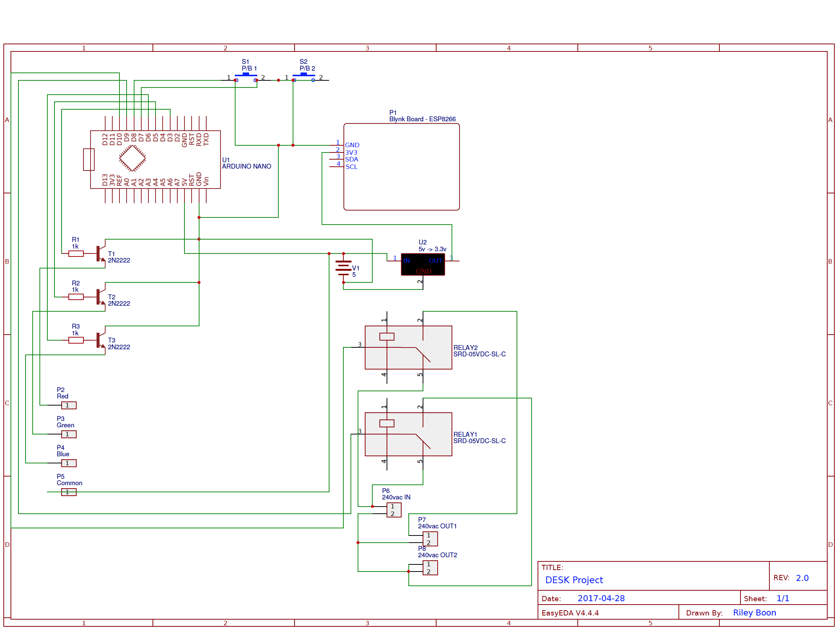Select the Blynk Board ESP8266 outline

(402, 167)
